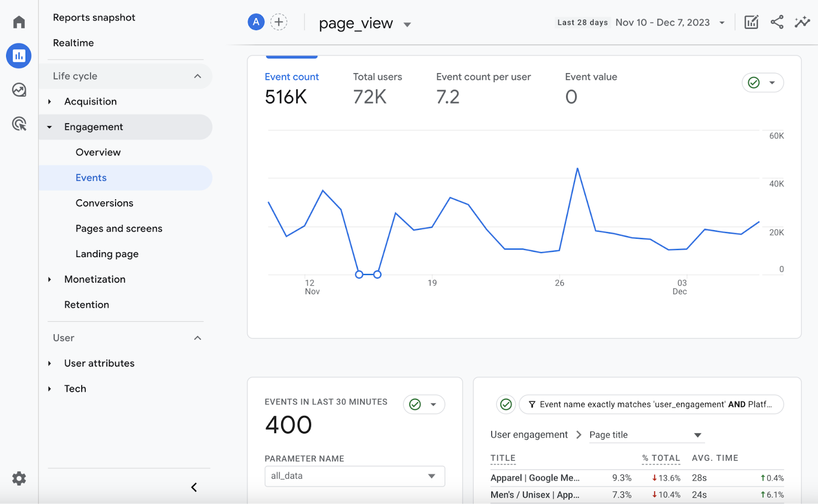Collapse the Life cycle section
The width and height of the screenshot is (818, 504).
[x=198, y=76]
